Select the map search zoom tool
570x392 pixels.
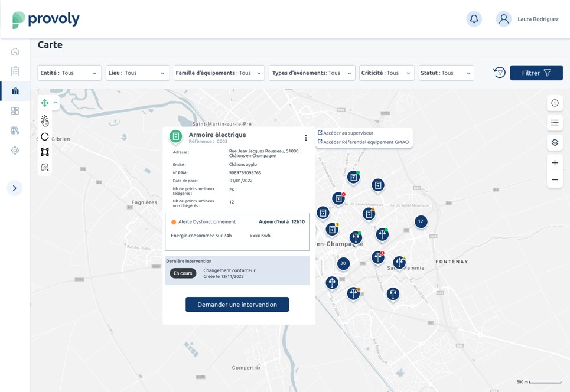tap(45, 167)
